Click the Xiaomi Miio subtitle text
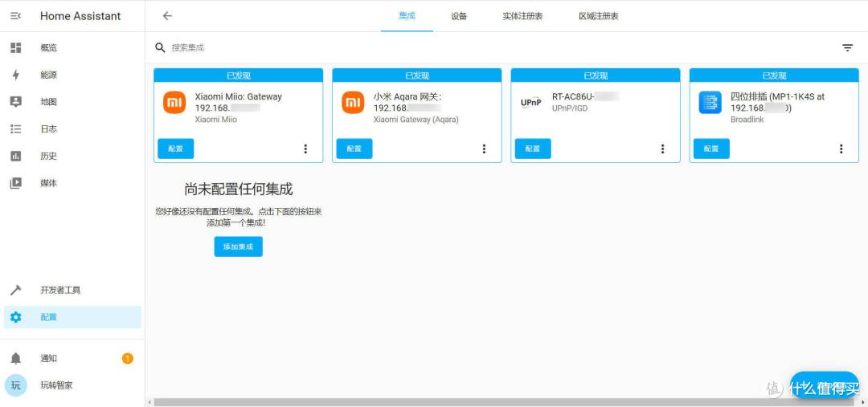 click(x=216, y=120)
